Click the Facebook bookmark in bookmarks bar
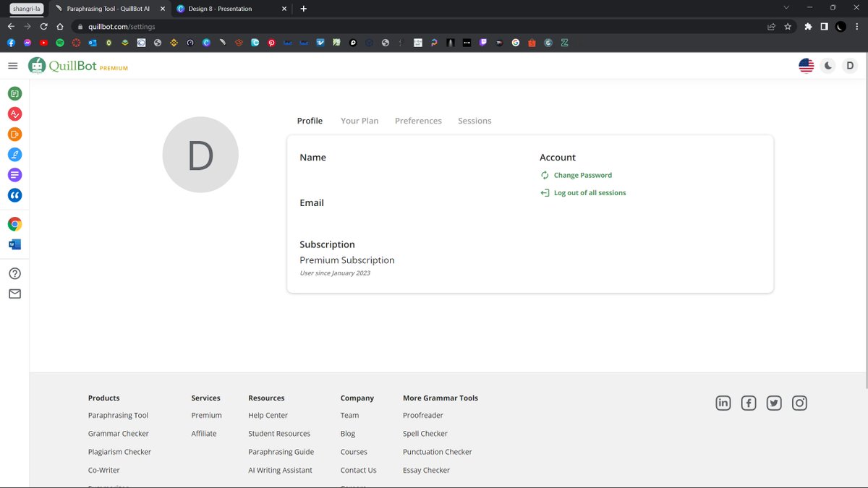The image size is (868, 488). coord(11,43)
